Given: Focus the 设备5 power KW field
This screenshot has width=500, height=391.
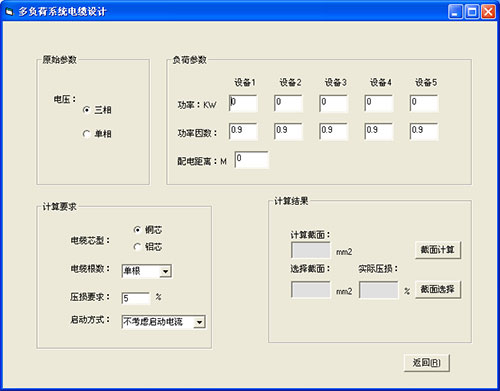Looking at the screenshot, I should (x=424, y=103).
